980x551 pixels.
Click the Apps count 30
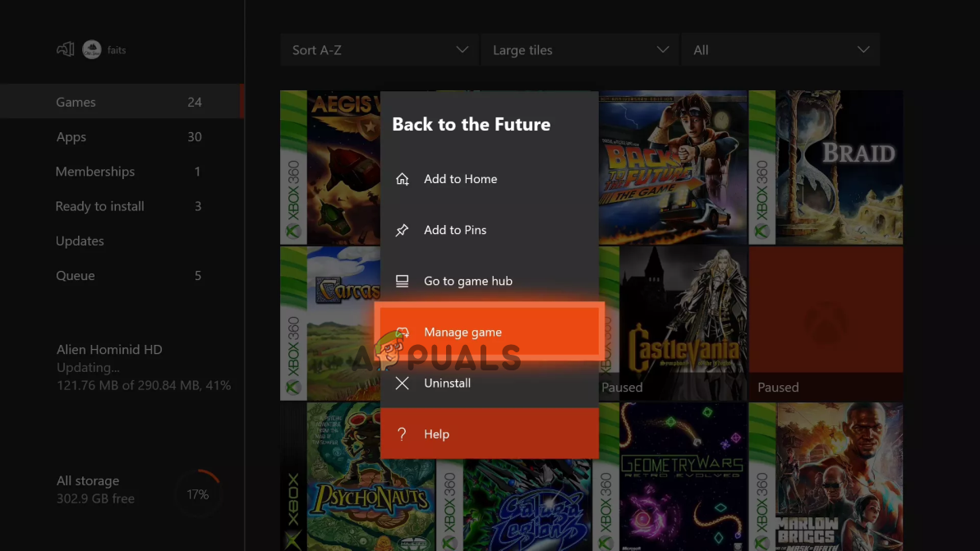pyautogui.click(x=195, y=137)
